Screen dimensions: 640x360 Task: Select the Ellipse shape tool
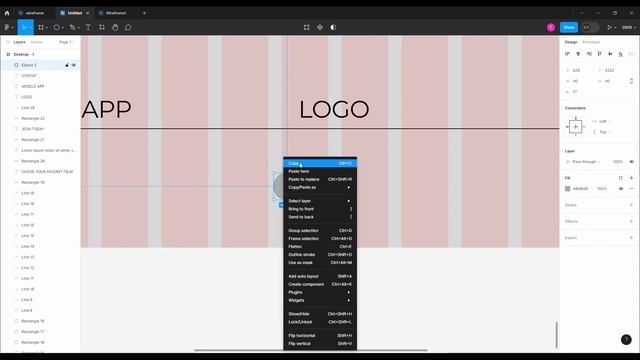click(57, 27)
